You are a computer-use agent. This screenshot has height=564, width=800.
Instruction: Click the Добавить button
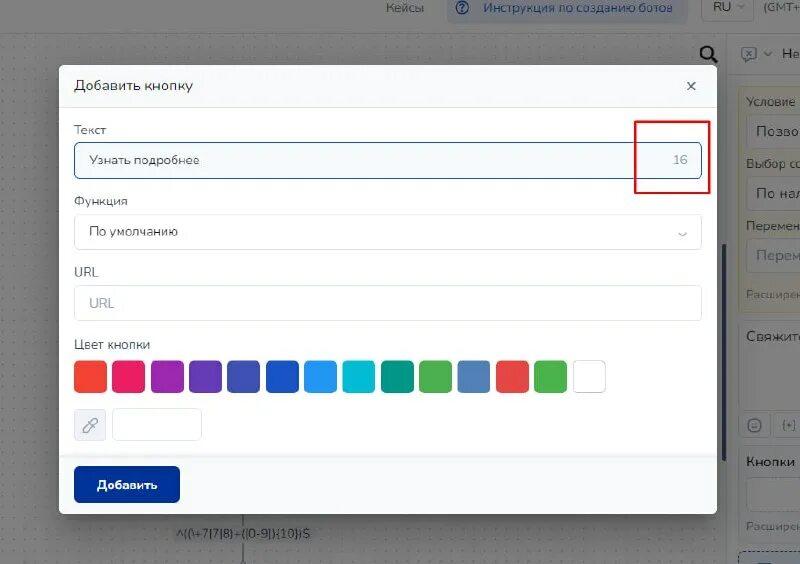[127, 484]
